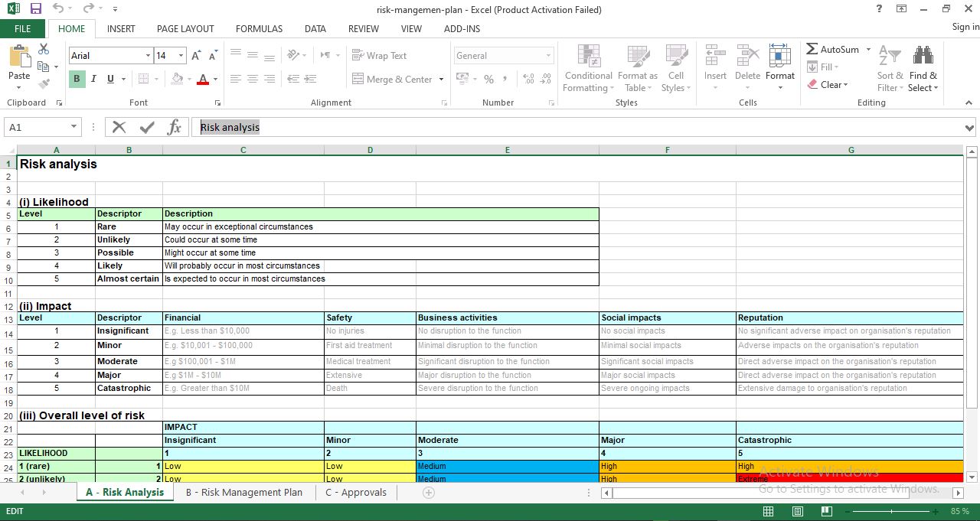980x521 pixels.
Task: Confirm the formula entry with the checkmark
Action: [x=145, y=127]
